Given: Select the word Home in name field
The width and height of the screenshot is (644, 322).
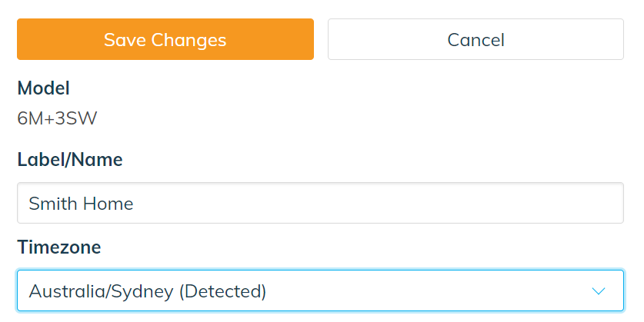Looking at the screenshot, I should click(x=108, y=204).
